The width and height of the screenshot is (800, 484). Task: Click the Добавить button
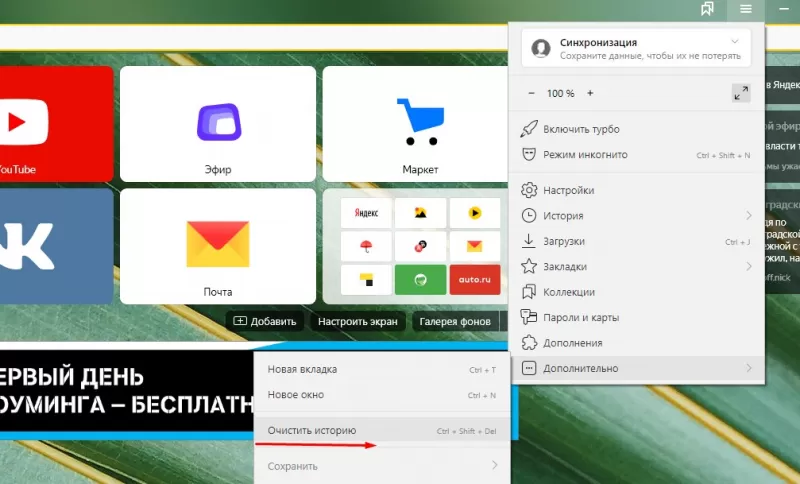coord(265,321)
